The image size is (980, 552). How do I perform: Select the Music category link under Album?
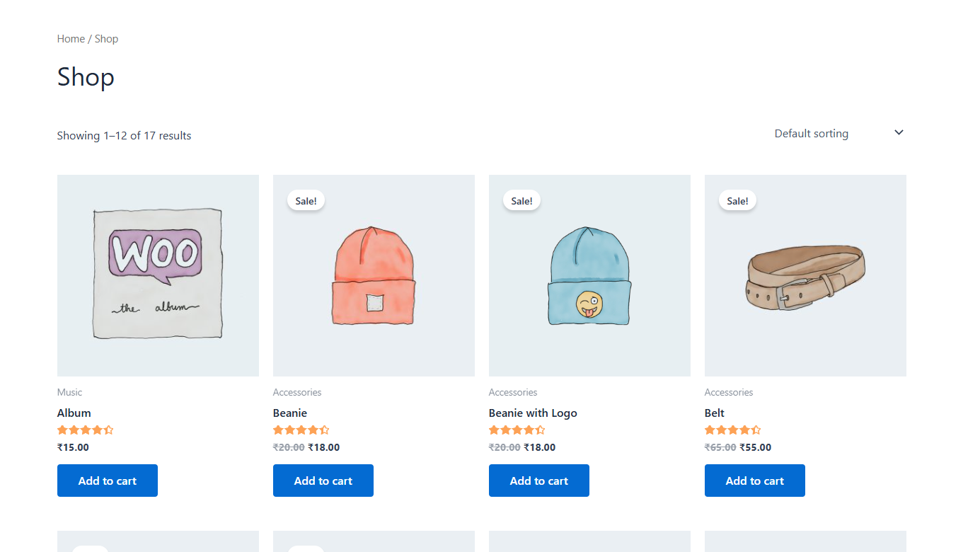(69, 391)
